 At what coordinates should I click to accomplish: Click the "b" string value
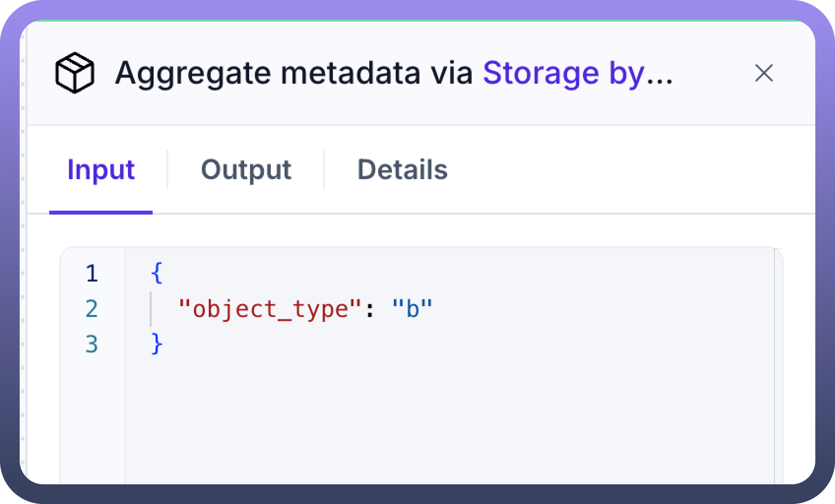(413, 309)
